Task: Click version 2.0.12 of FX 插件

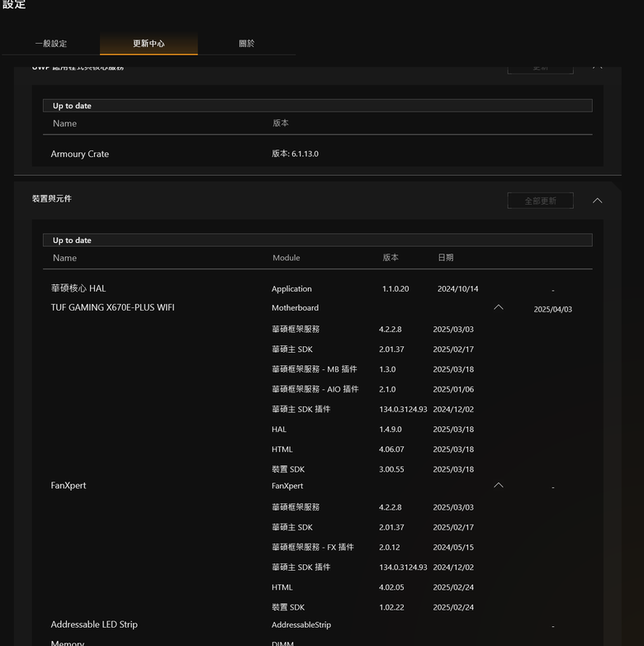Action: 390,548
